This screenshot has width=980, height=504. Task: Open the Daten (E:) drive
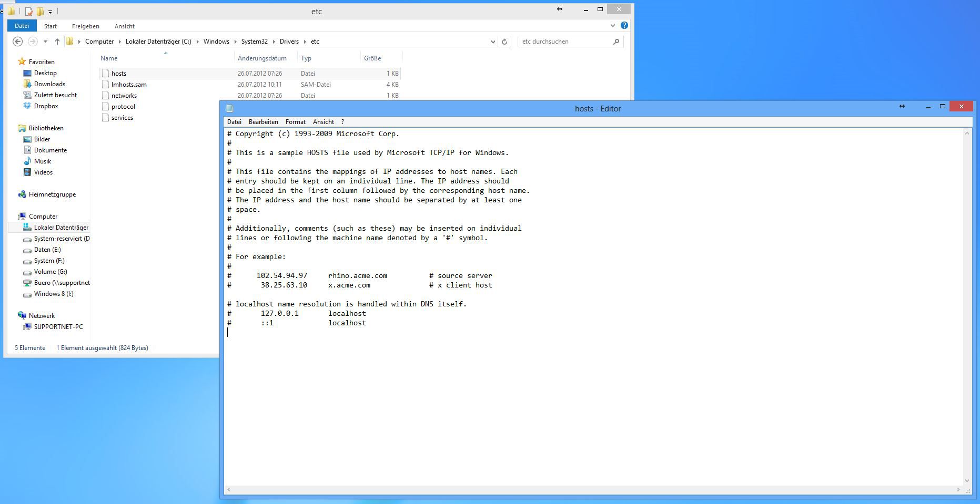47,250
